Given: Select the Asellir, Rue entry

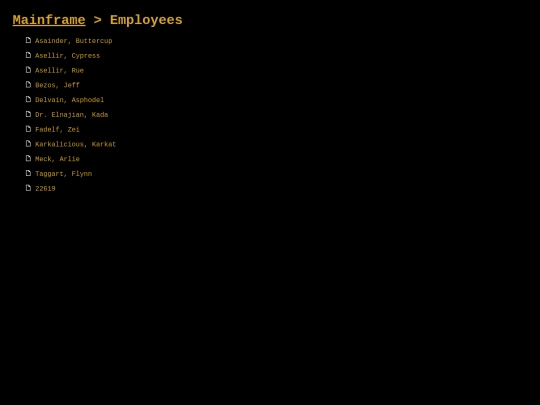Looking at the screenshot, I should pos(59,70).
